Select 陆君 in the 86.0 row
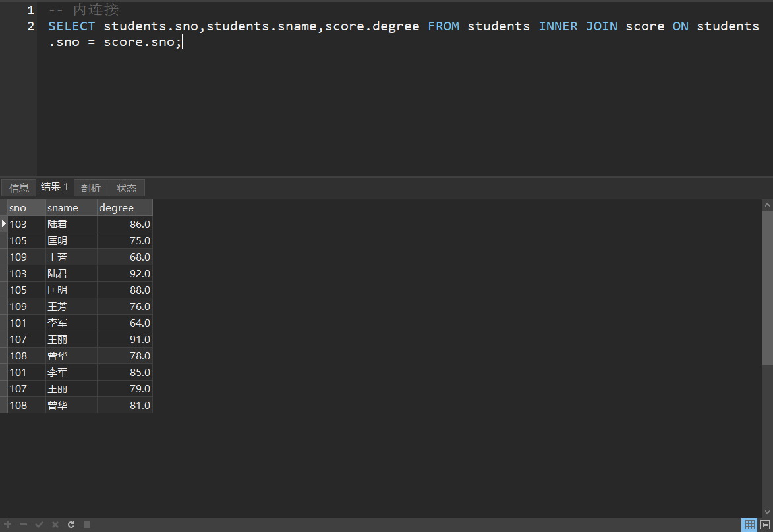The image size is (773, 532). (x=71, y=224)
